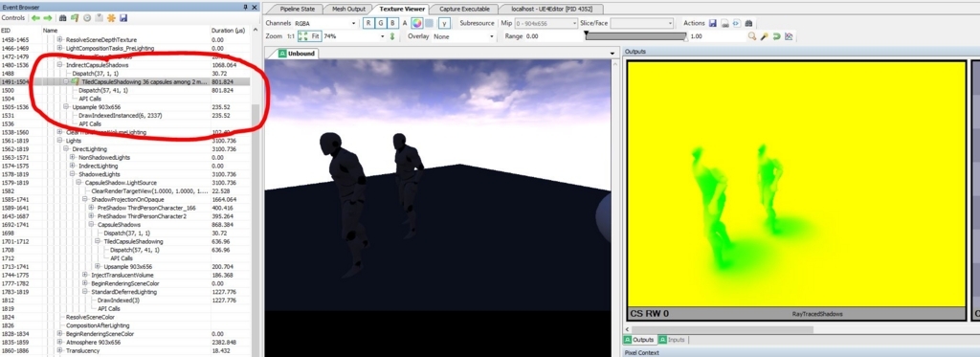Screen dimensions: 980x357
Task: Open the Overlay None dropdown
Action: (x=463, y=36)
